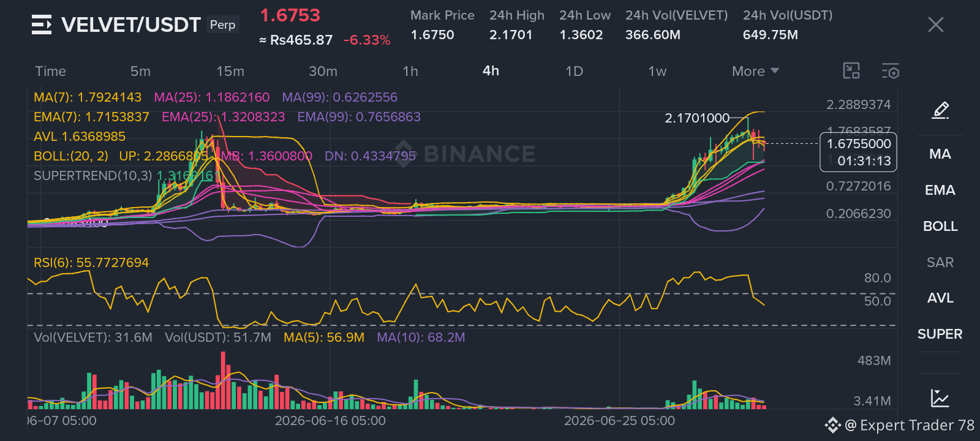Open the chart layout icon
The width and height of the screenshot is (980, 441).
click(x=851, y=71)
